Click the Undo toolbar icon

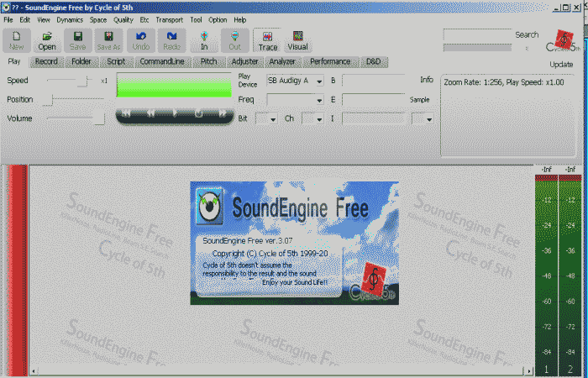point(141,40)
